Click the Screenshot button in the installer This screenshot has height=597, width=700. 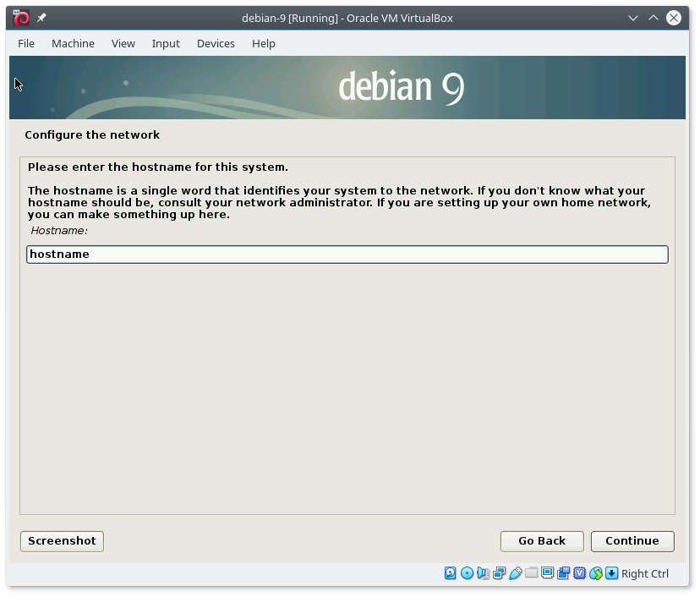(x=62, y=541)
